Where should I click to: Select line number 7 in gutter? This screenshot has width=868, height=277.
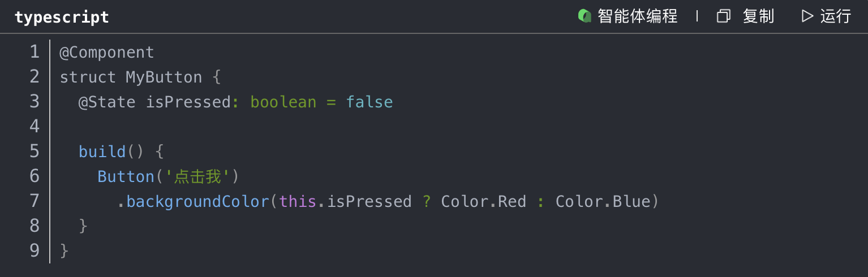[x=35, y=201]
